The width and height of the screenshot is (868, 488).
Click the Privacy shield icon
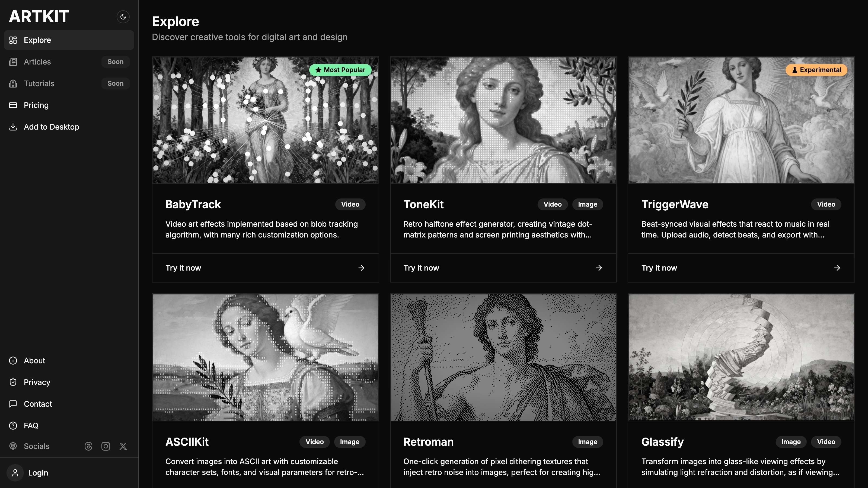tap(13, 382)
